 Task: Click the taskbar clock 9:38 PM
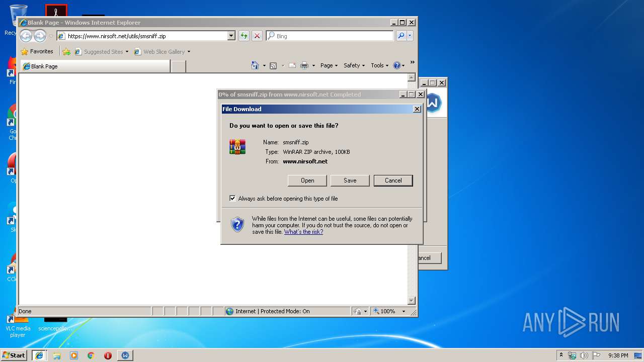click(x=618, y=355)
